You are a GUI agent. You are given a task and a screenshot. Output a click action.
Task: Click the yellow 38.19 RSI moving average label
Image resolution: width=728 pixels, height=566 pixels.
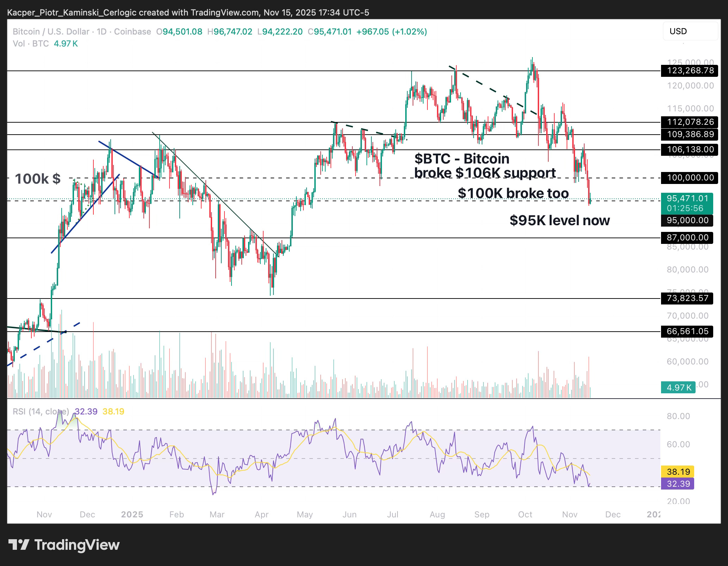click(x=677, y=472)
